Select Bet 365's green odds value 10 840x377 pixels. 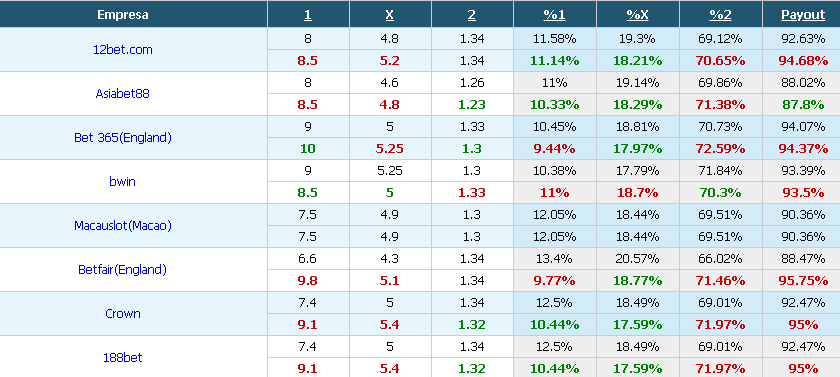[x=308, y=149]
